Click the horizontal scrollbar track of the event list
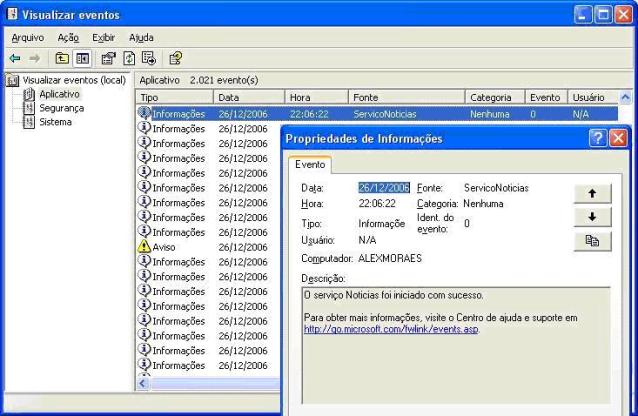The height and width of the screenshot is (416, 638). tap(215, 383)
